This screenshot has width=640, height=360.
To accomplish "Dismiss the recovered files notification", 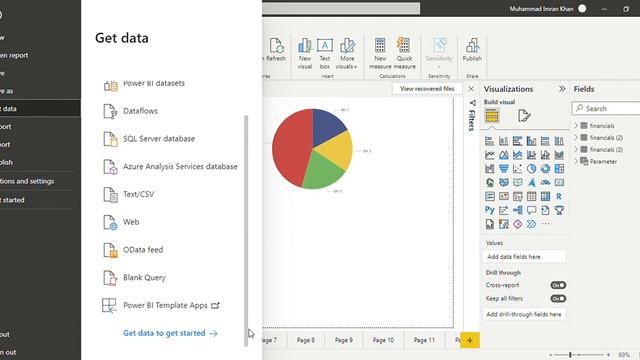I will 471,89.
